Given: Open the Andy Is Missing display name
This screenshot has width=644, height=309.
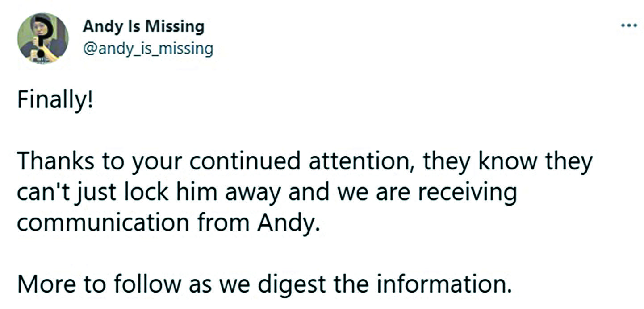Looking at the screenshot, I should click(143, 27).
